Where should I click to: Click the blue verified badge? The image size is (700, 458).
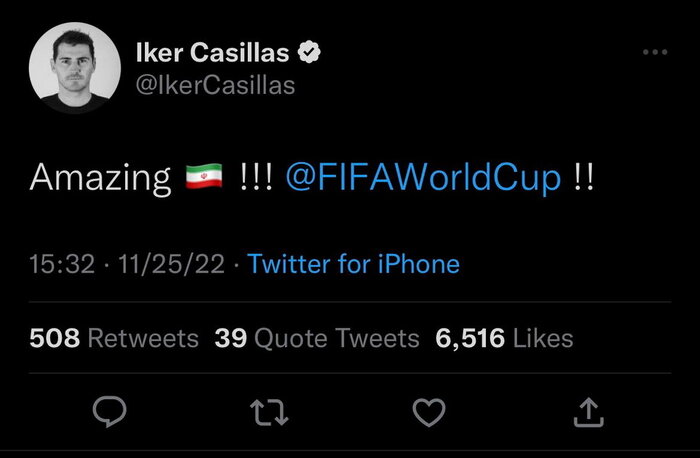coord(312,52)
